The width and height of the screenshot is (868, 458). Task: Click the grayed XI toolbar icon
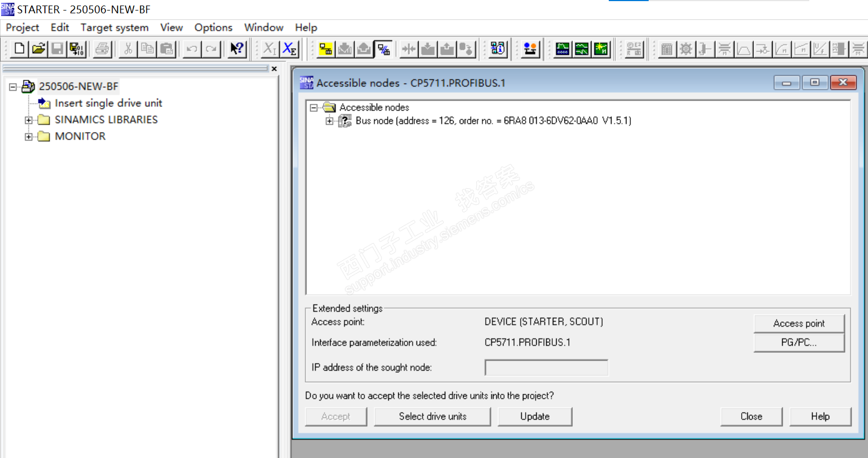[270, 49]
